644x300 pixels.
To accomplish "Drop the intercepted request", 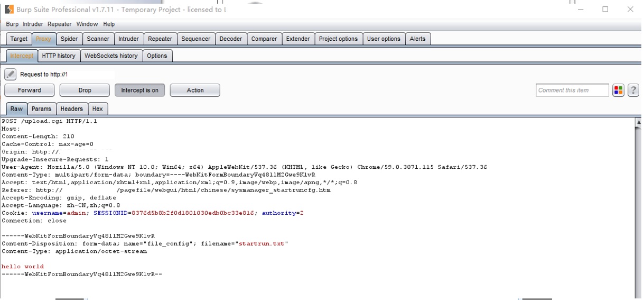I will [x=85, y=90].
